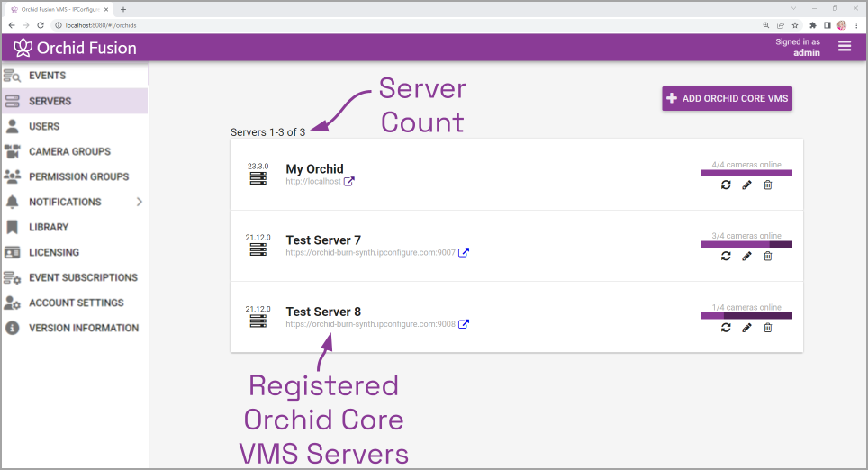Open browser extensions puzzle icon
The image size is (868, 470).
coord(813,25)
